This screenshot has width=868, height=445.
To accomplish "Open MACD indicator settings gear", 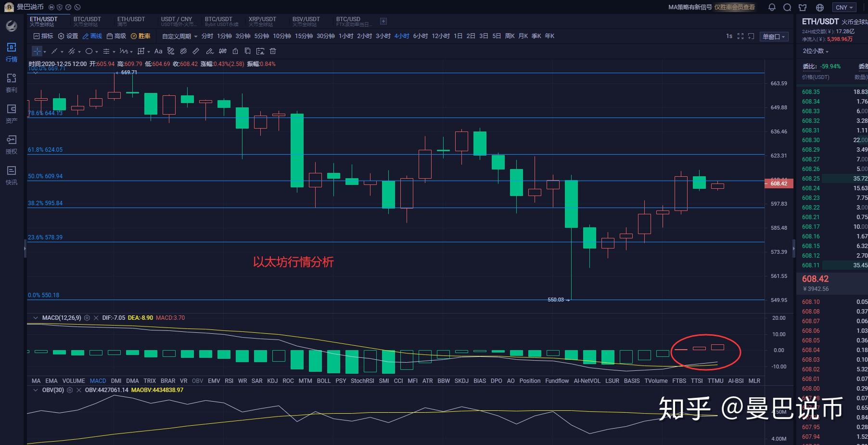I will 87,318.
